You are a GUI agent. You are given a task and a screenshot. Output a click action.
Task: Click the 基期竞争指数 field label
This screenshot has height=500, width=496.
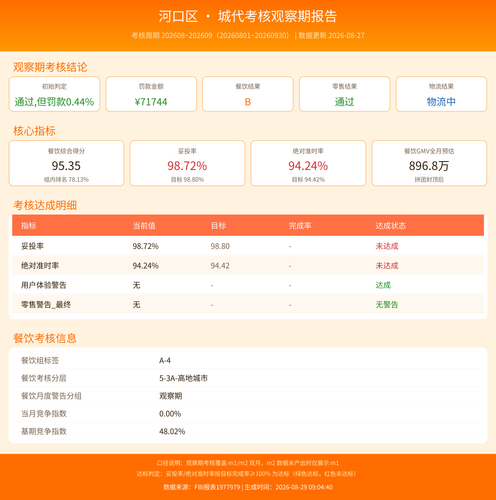point(44,431)
